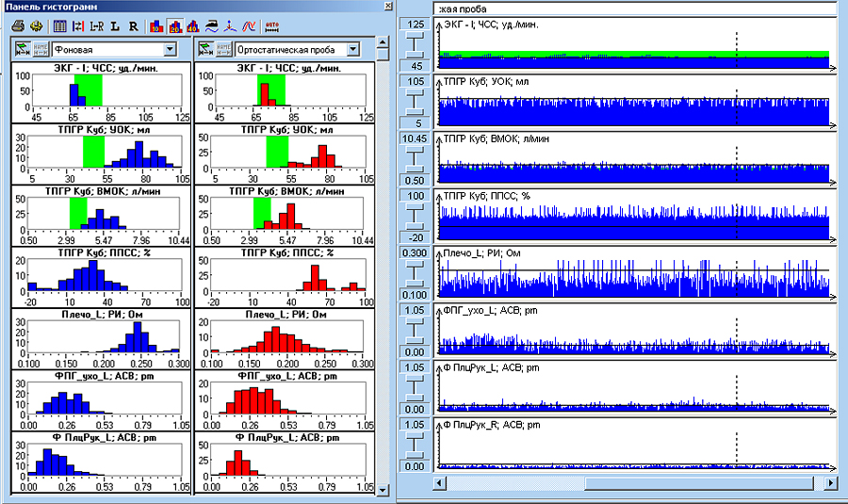Click the 125 upper limit field for ЭКГ
This screenshot has width=848, height=504.
pos(414,23)
